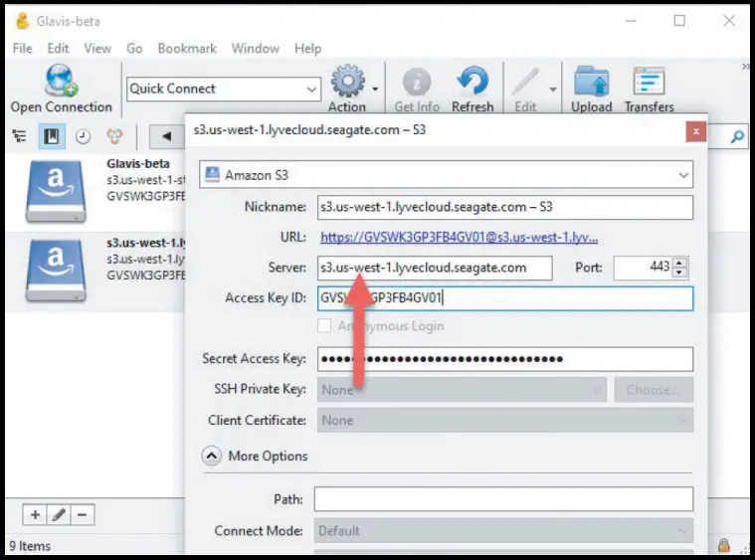Add a new bookmark with plus
The image size is (755, 560).
click(35, 514)
